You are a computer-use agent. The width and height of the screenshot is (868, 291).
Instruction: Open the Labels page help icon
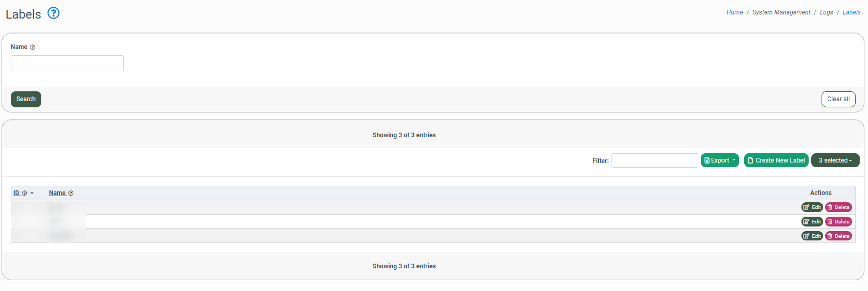click(54, 13)
